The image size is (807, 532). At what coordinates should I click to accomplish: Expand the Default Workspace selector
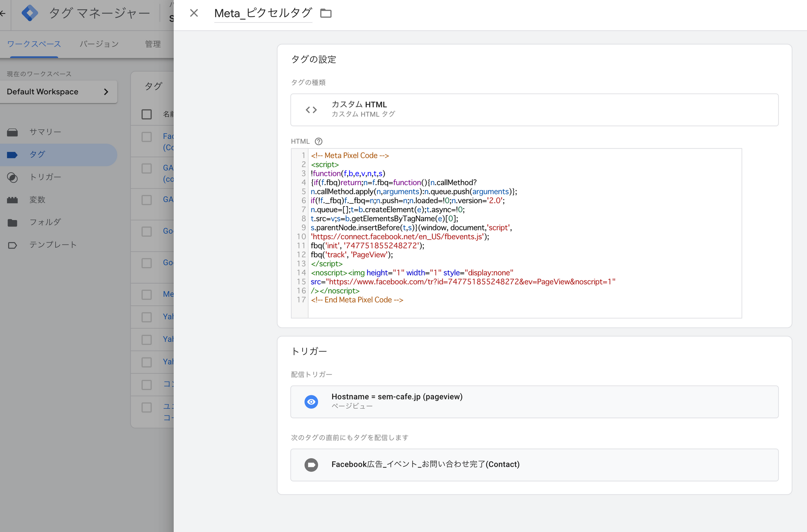coord(59,92)
